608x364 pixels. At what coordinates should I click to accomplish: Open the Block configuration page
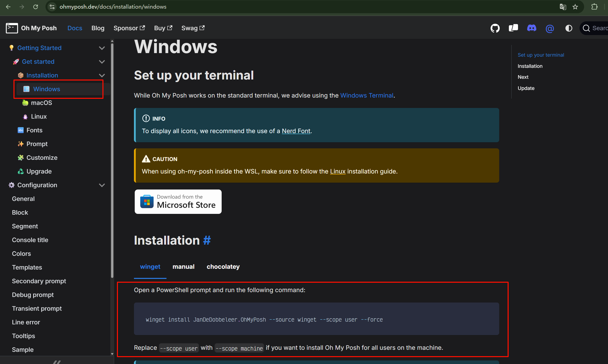pyautogui.click(x=20, y=213)
